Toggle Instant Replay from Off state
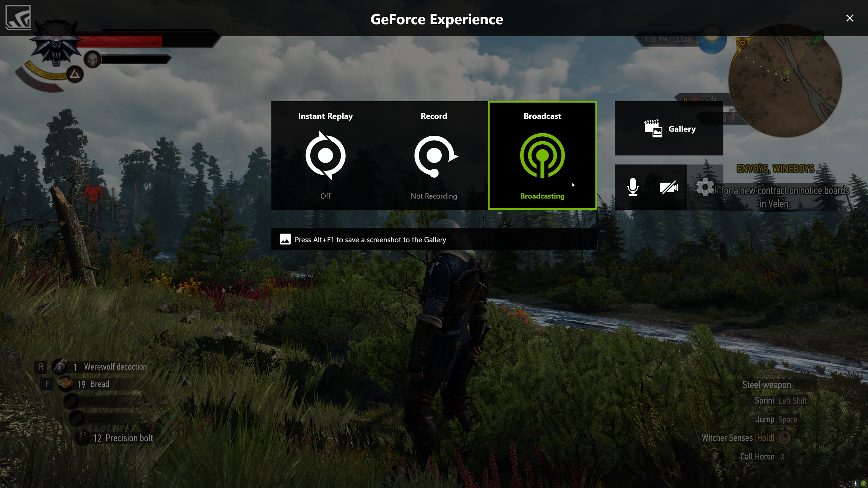 tap(325, 155)
